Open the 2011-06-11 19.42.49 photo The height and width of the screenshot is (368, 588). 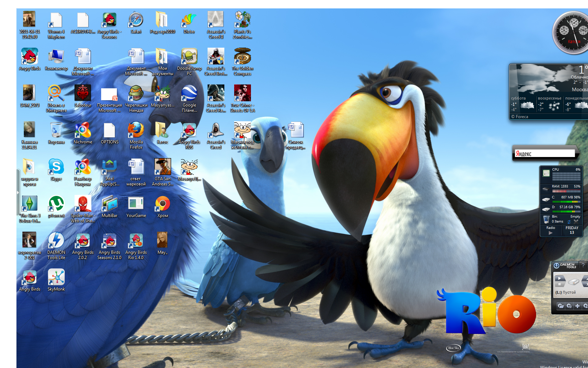click(x=29, y=25)
